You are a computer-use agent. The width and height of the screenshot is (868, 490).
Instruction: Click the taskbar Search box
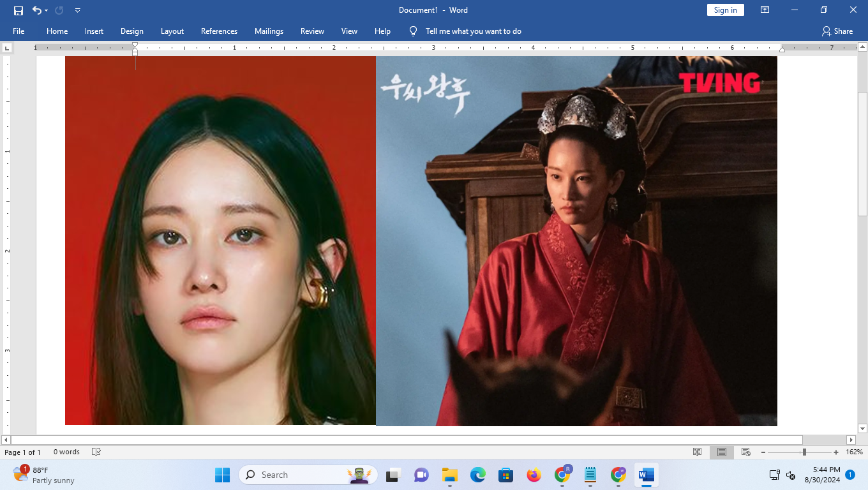pos(308,475)
